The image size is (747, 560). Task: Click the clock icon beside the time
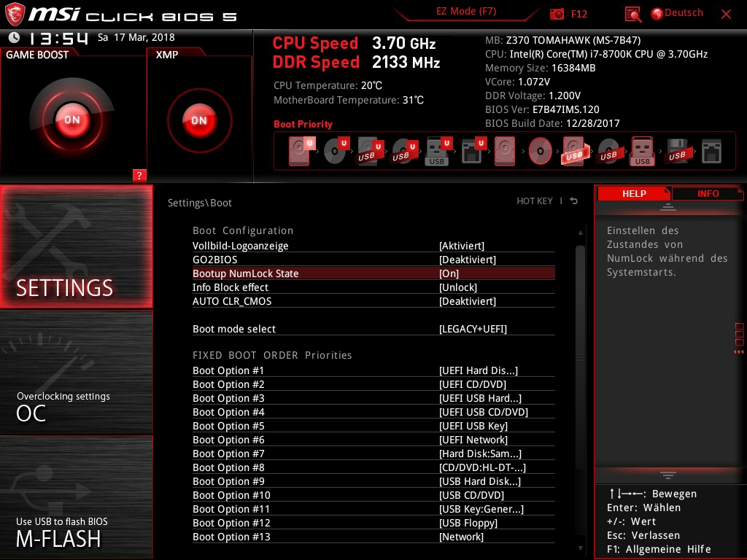(15, 37)
